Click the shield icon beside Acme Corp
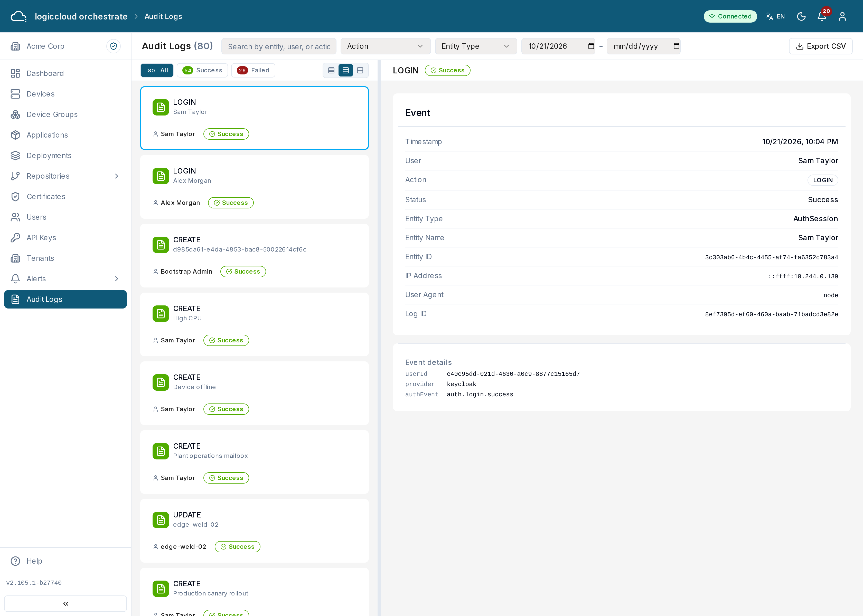 (114, 46)
